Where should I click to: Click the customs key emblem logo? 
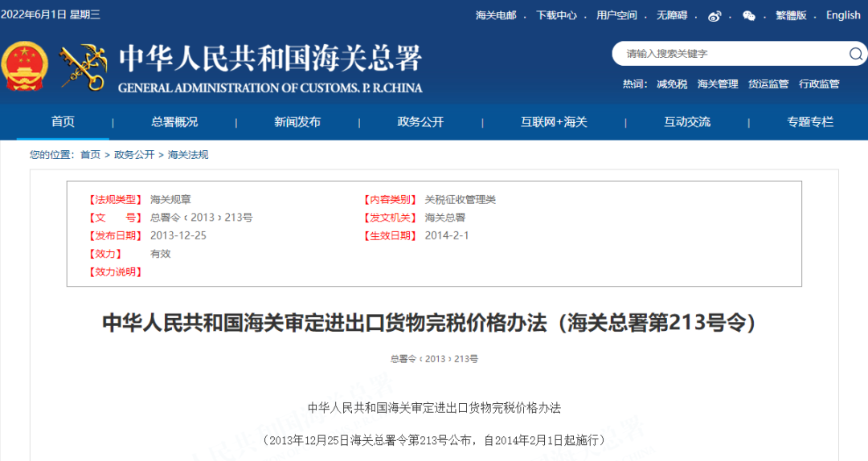click(84, 67)
